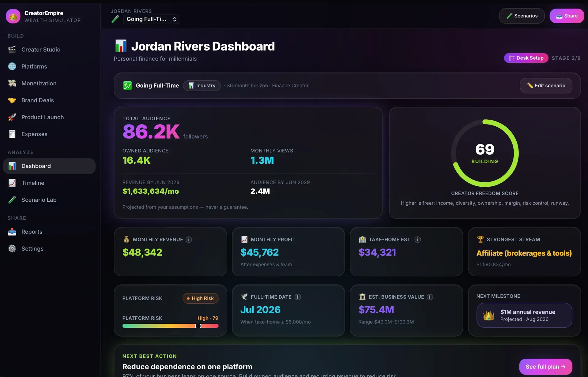Click the Monthly Profit chart icon
Image resolution: width=588 pixels, height=377 pixels.
coord(244,239)
